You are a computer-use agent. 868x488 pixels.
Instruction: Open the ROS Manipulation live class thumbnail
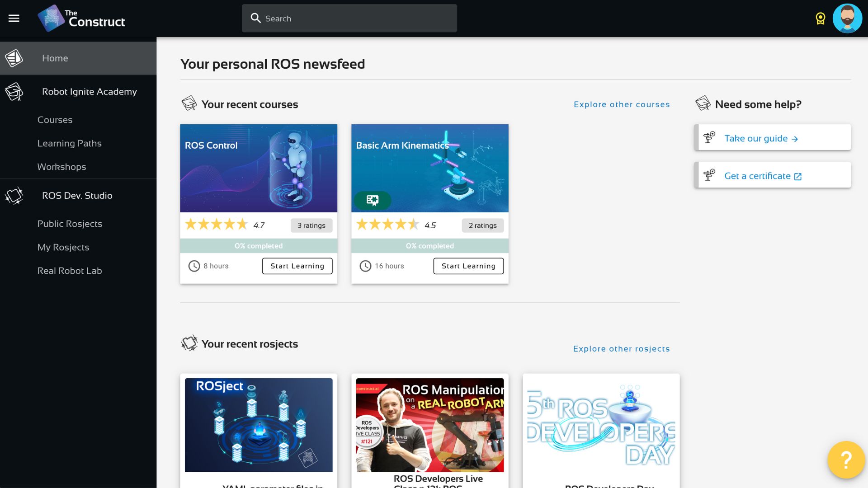430,425
